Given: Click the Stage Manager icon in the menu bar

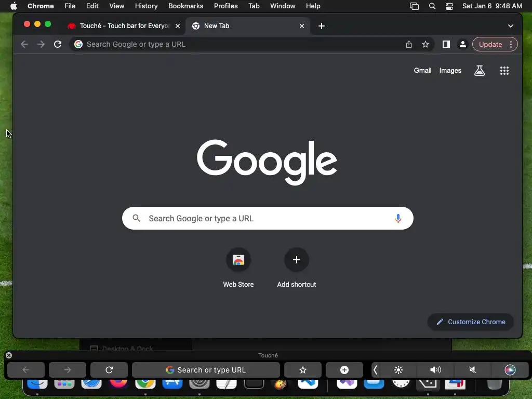Looking at the screenshot, I should (414, 6).
